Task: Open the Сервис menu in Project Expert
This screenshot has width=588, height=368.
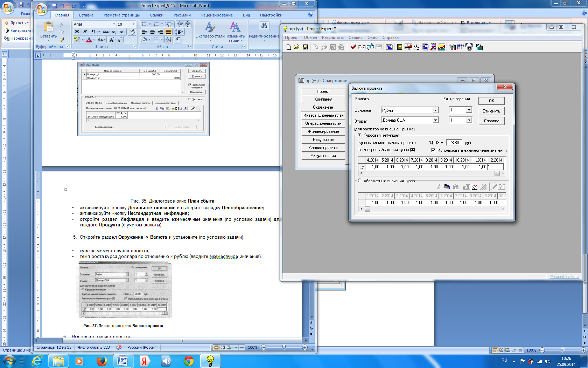Action: pyautogui.click(x=356, y=38)
